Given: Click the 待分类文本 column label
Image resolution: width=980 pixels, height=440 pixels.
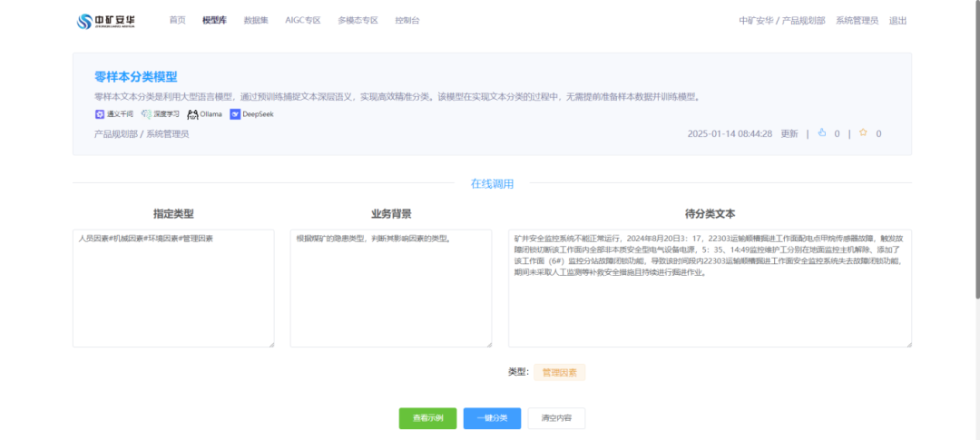Looking at the screenshot, I should [710, 214].
